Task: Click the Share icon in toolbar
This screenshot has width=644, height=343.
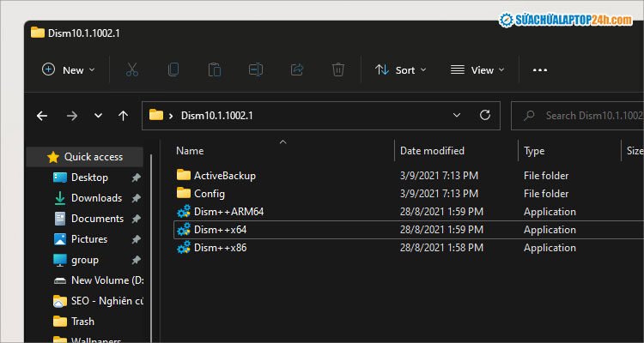Action: [296, 69]
